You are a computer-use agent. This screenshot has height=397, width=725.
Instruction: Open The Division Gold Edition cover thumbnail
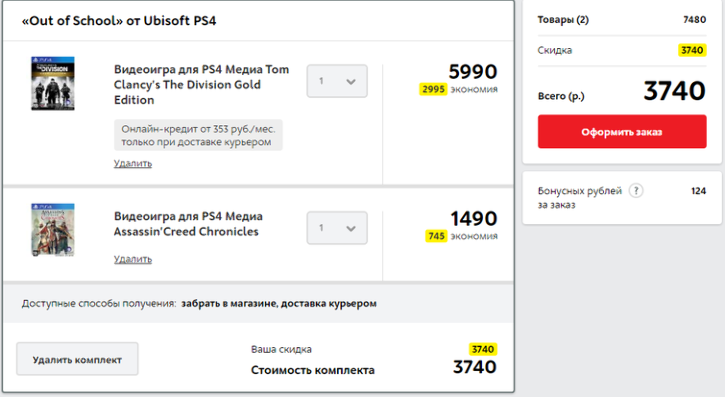(x=53, y=84)
